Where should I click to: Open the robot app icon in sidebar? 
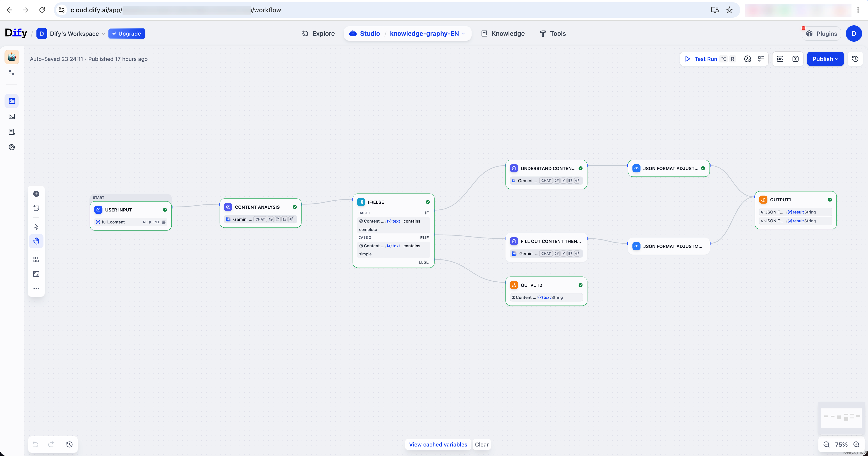pos(12,57)
